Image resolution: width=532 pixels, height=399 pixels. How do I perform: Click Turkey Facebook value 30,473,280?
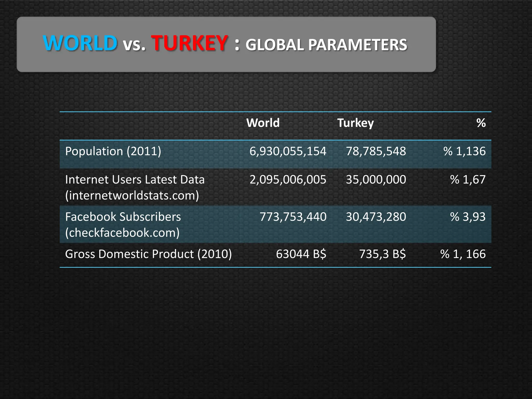pyautogui.click(x=376, y=217)
